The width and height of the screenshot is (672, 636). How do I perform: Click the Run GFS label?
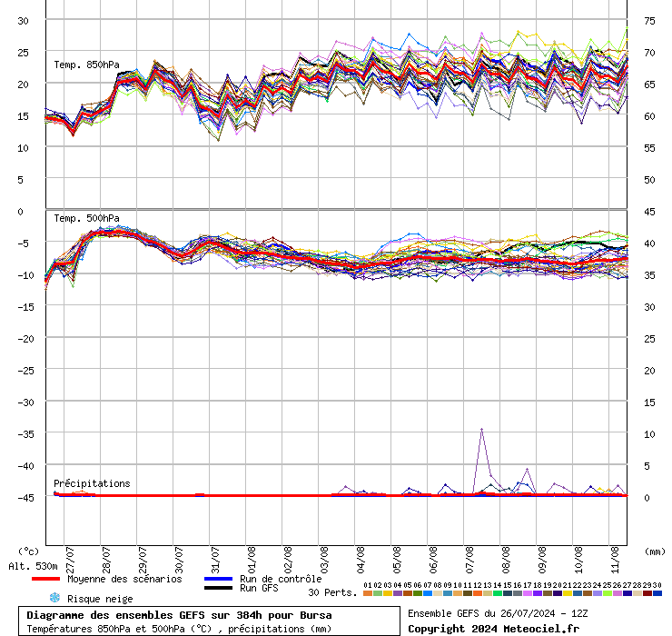[x=259, y=588]
